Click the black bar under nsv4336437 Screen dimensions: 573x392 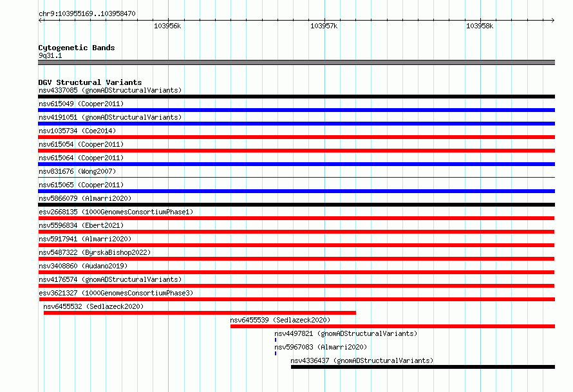423,367
